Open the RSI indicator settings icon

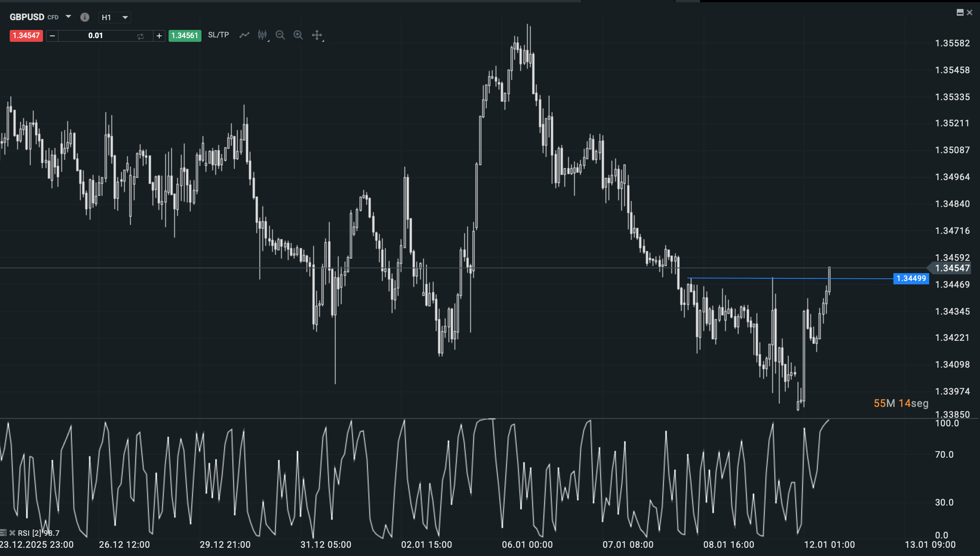click(x=3, y=532)
